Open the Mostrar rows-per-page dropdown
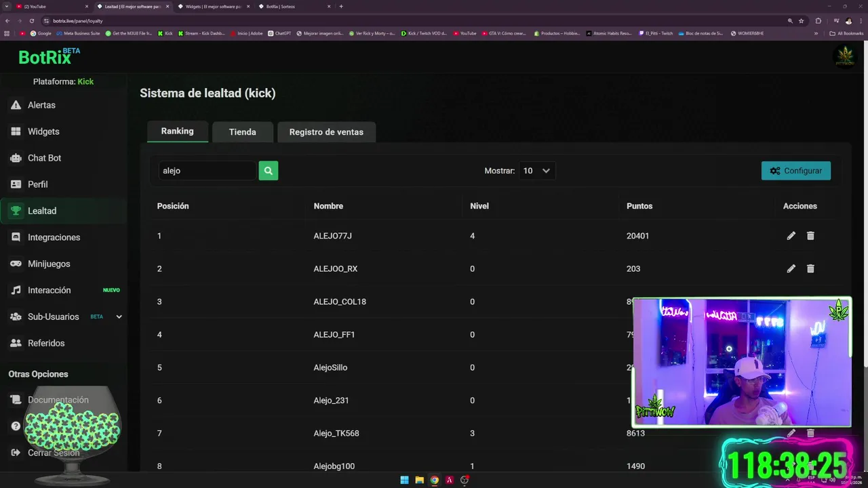 click(536, 171)
